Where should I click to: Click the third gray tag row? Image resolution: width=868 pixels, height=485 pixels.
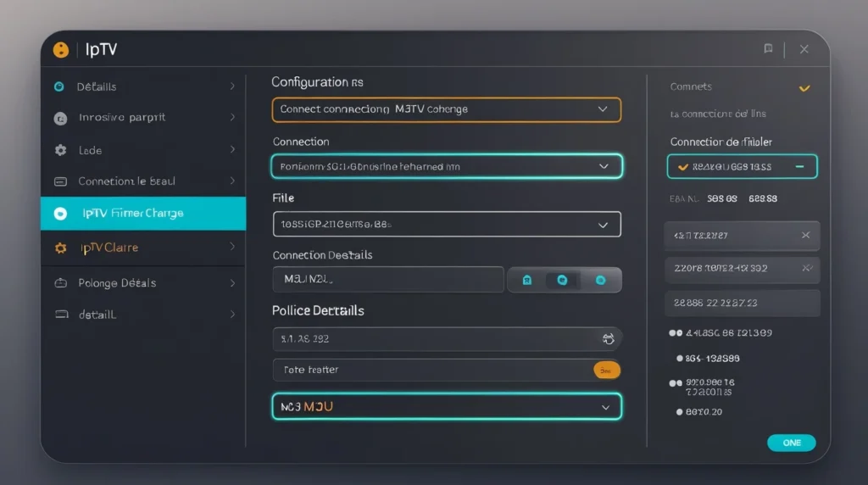(742, 303)
